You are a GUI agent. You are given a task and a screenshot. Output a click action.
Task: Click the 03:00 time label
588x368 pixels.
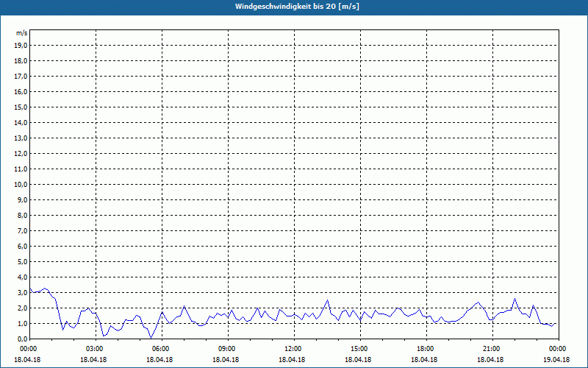(96, 349)
